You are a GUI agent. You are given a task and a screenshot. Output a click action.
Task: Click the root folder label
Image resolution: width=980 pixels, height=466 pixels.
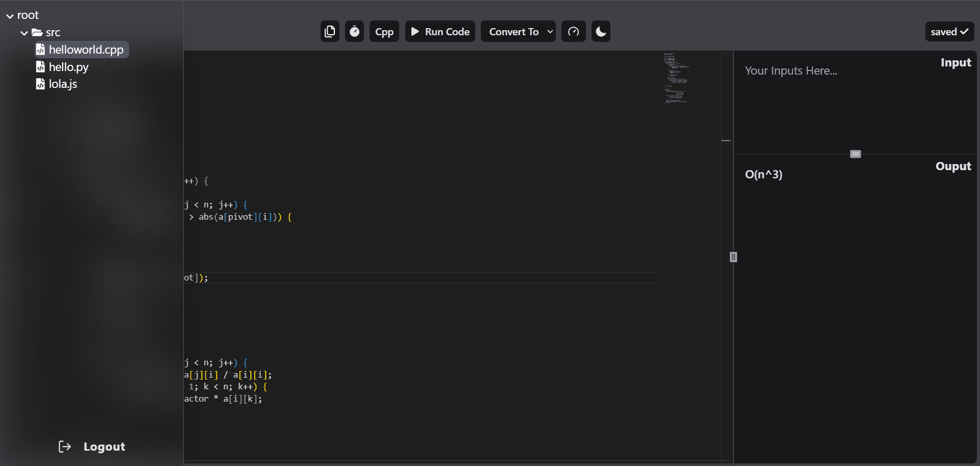tap(28, 15)
